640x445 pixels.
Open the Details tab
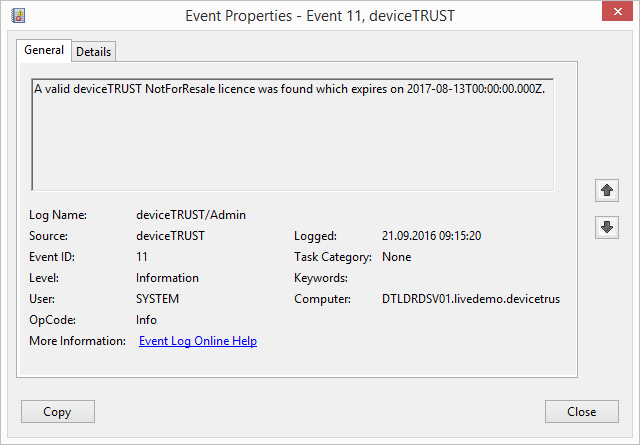(x=93, y=51)
